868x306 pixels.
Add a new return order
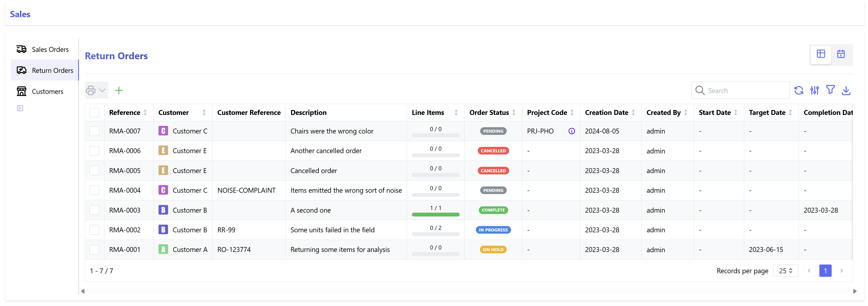click(119, 90)
